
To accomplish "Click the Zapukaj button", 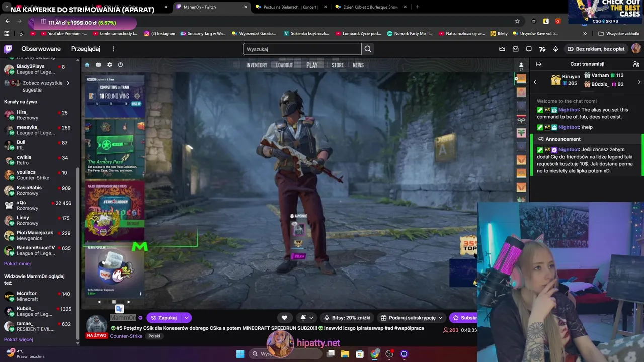I will coord(164,318).
